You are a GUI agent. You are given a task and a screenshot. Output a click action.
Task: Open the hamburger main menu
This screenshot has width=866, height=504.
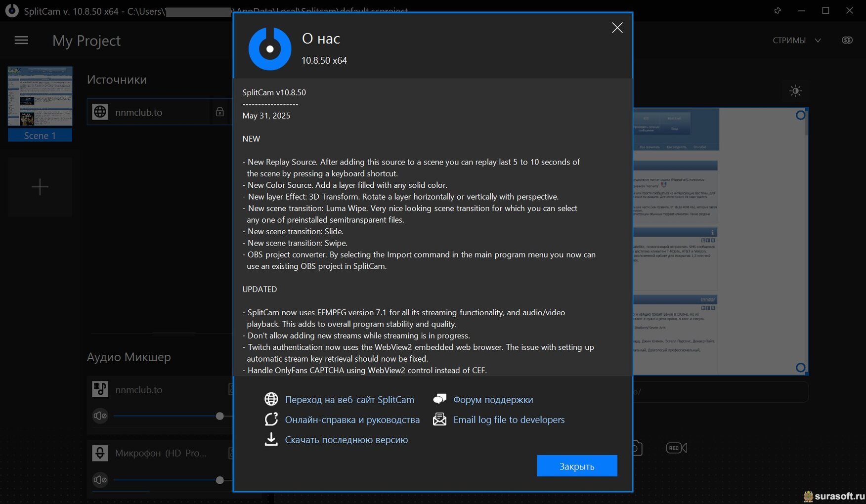tap(21, 41)
